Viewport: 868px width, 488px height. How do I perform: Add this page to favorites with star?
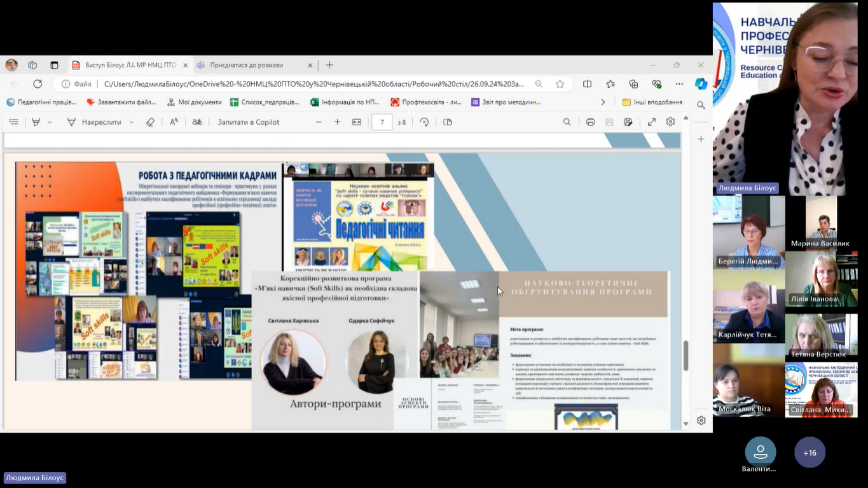[560, 84]
